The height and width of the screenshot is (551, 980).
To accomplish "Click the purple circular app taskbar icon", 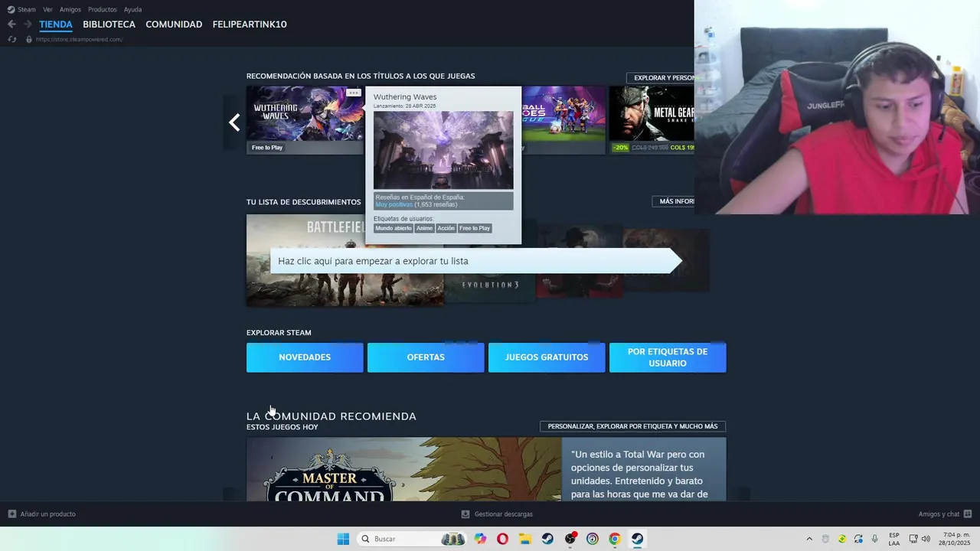I will pos(593,539).
